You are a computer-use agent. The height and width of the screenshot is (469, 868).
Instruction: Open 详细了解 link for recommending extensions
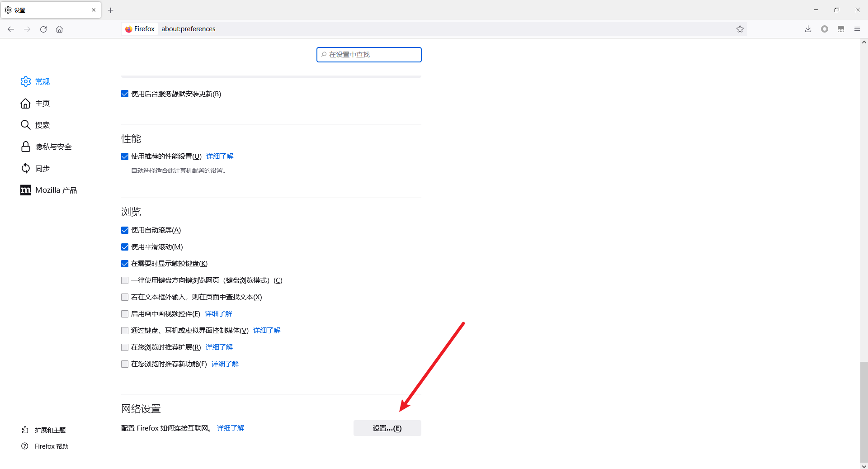(219, 347)
